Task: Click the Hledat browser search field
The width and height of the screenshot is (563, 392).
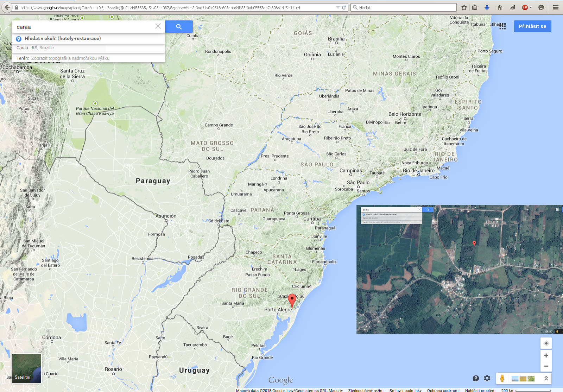Action: (x=403, y=7)
